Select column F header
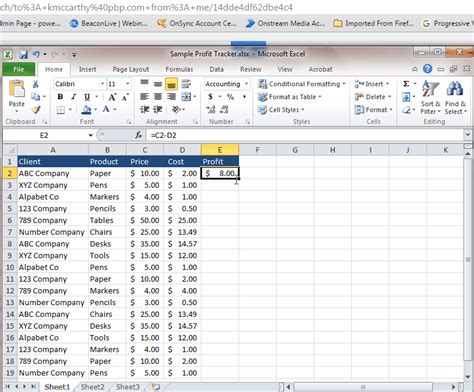 pos(257,150)
